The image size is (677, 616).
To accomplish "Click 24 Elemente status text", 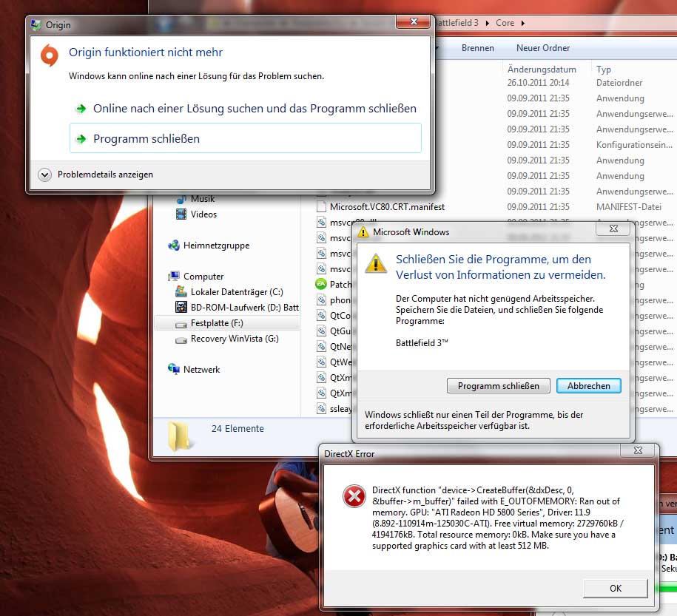I will click(x=238, y=428).
